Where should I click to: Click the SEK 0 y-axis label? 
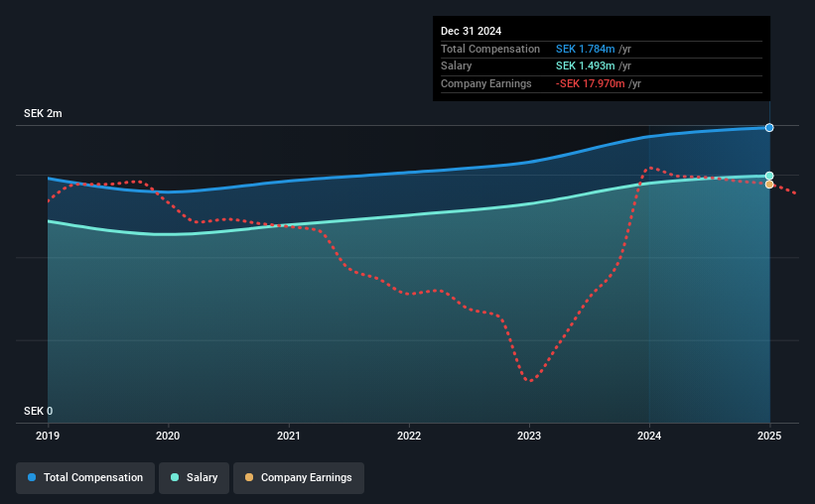pyautogui.click(x=38, y=411)
